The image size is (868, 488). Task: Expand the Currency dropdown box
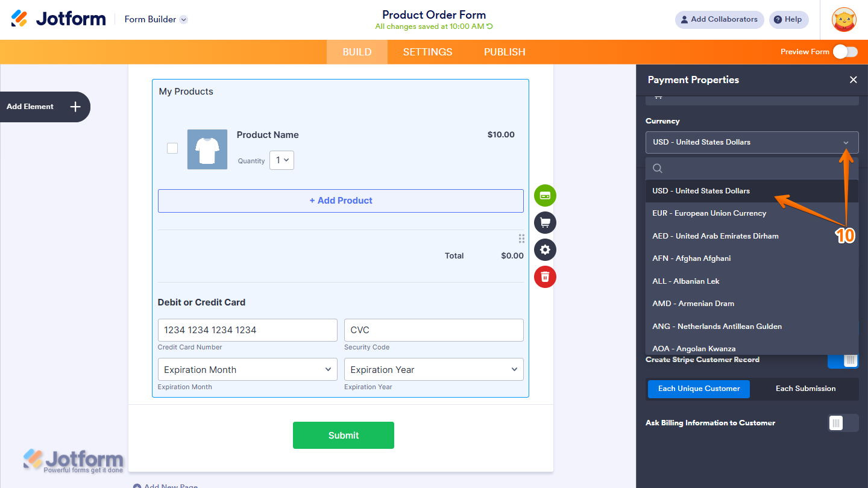pyautogui.click(x=752, y=142)
